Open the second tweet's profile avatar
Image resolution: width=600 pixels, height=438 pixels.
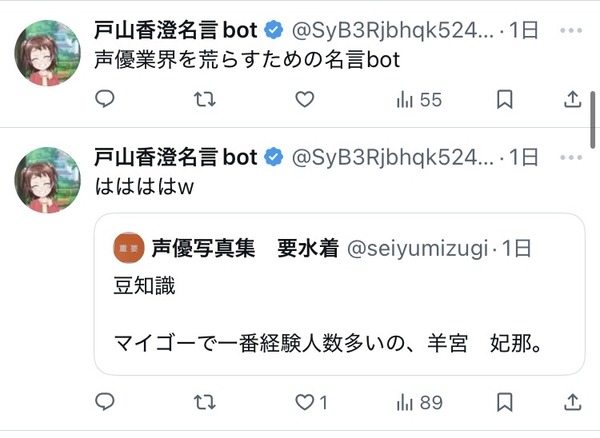point(47,180)
